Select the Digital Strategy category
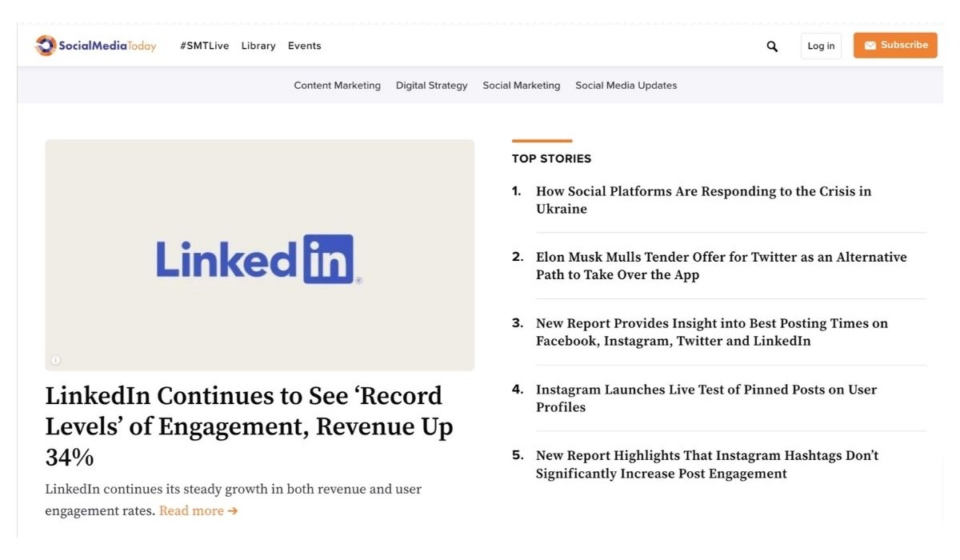 tap(432, 86)
